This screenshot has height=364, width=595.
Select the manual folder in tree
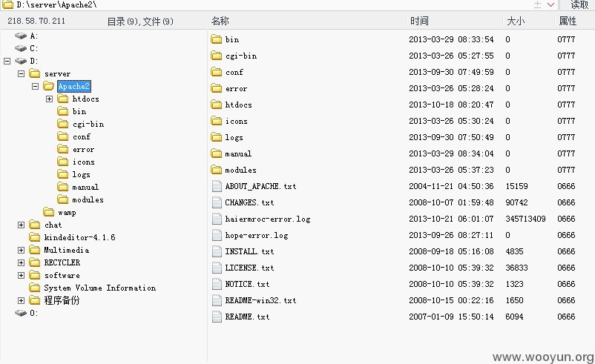coord(85,187)
